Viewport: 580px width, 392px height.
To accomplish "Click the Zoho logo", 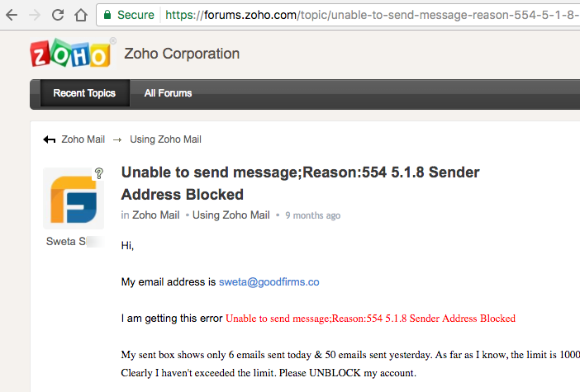I will point(70,54).
